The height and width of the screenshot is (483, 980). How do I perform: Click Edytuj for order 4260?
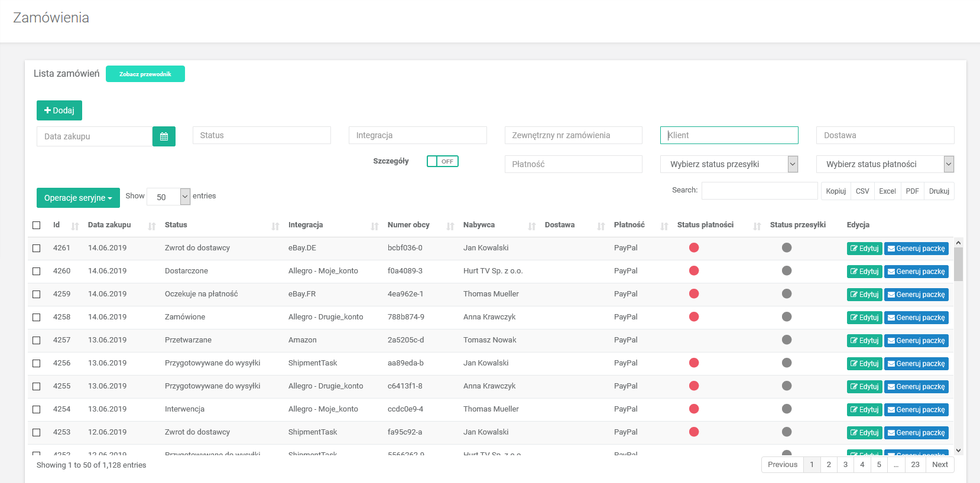pyautogui.click(x=864, y=272)
